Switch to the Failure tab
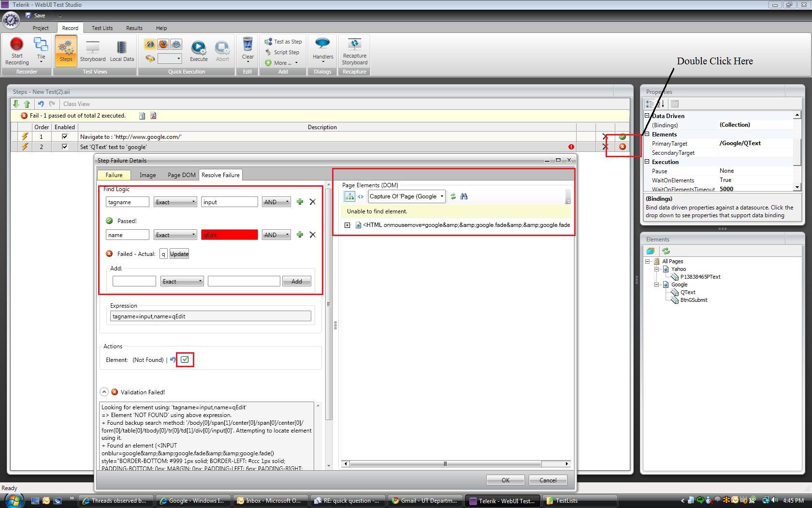The width and height of the screenshot is (812, 508). 114,175
